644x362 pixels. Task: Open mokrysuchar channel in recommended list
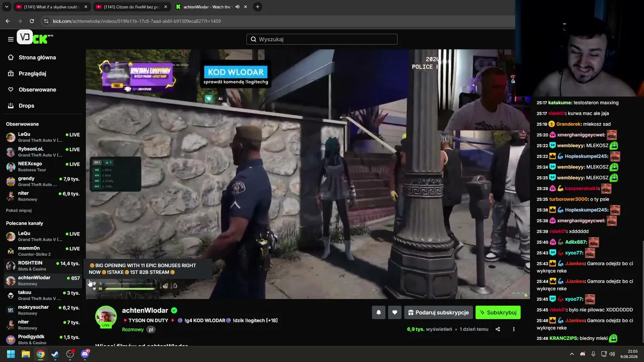click(43, 310)
